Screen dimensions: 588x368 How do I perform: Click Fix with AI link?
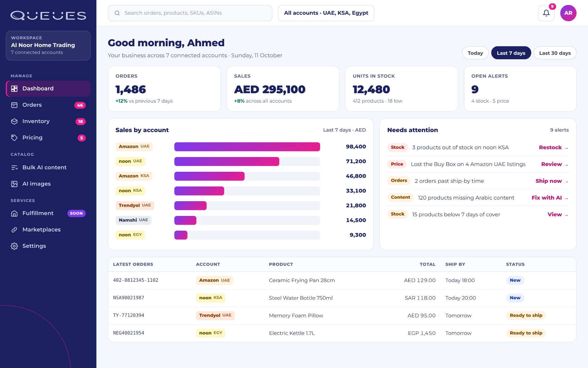(x=550, y=198)
